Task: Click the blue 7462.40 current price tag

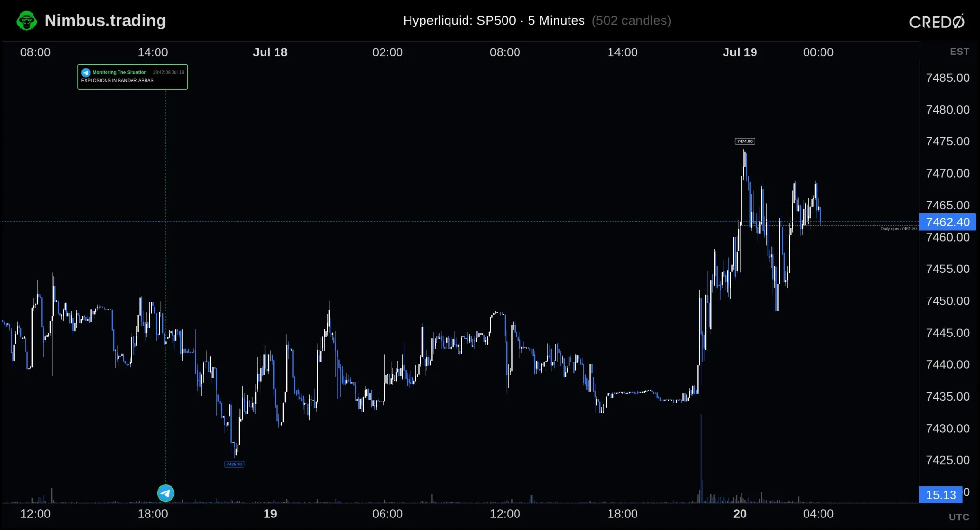Action: tap(947, 222)
